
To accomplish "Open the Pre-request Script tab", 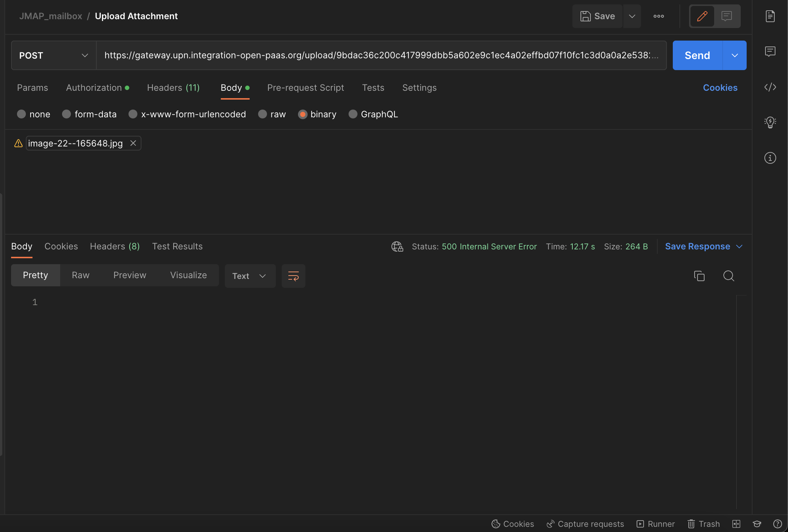I will (x=305, y=87).
